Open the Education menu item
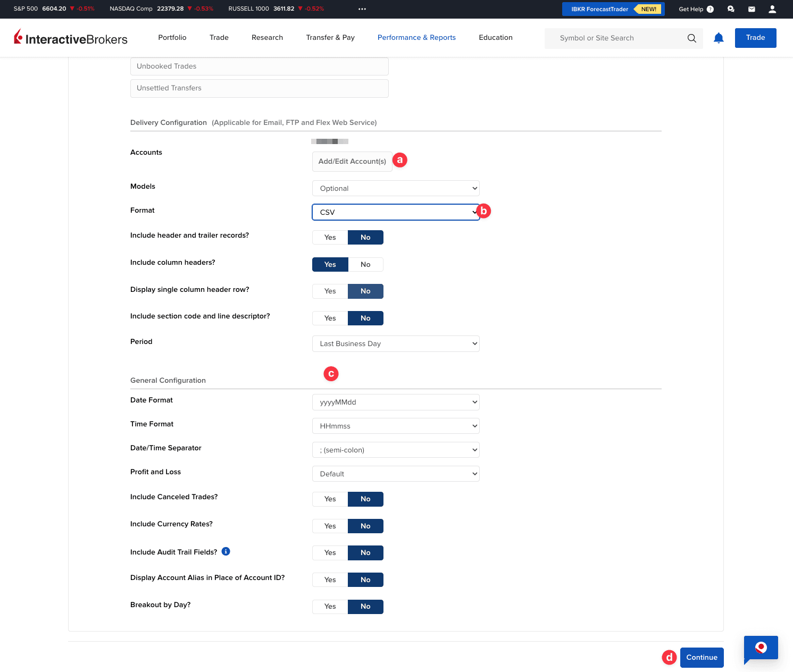The height and width of the screenshot is (672, 793). 495,37
